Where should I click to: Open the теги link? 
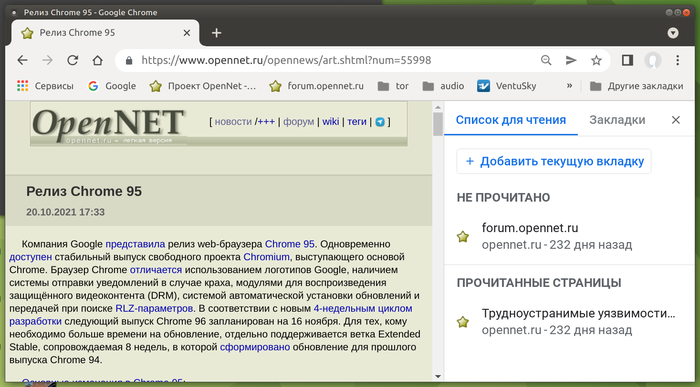357,121
